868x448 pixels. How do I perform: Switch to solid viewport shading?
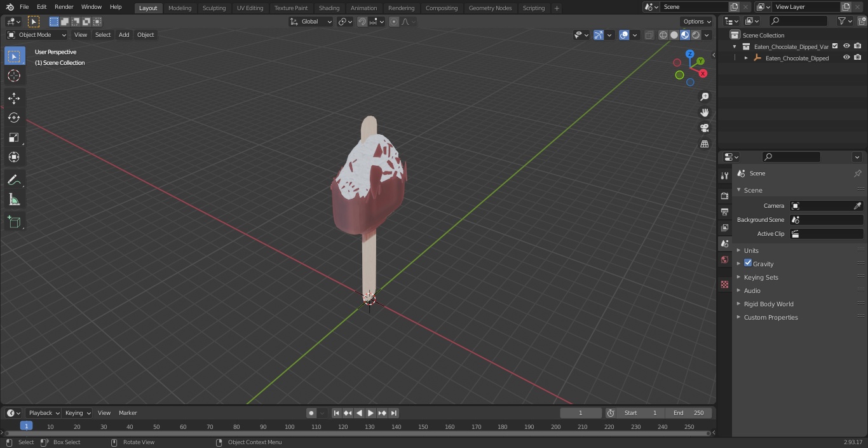point(674,35)
